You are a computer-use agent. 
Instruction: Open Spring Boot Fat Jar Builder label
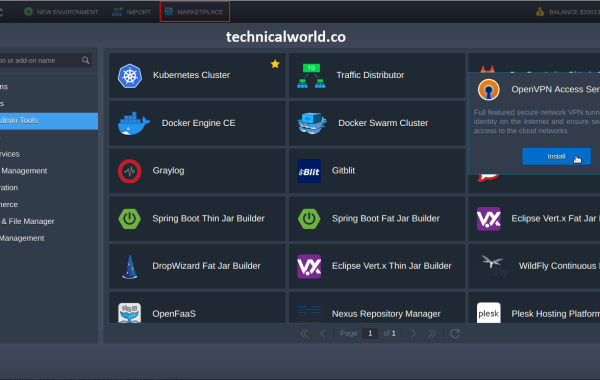tap(386, 219)
